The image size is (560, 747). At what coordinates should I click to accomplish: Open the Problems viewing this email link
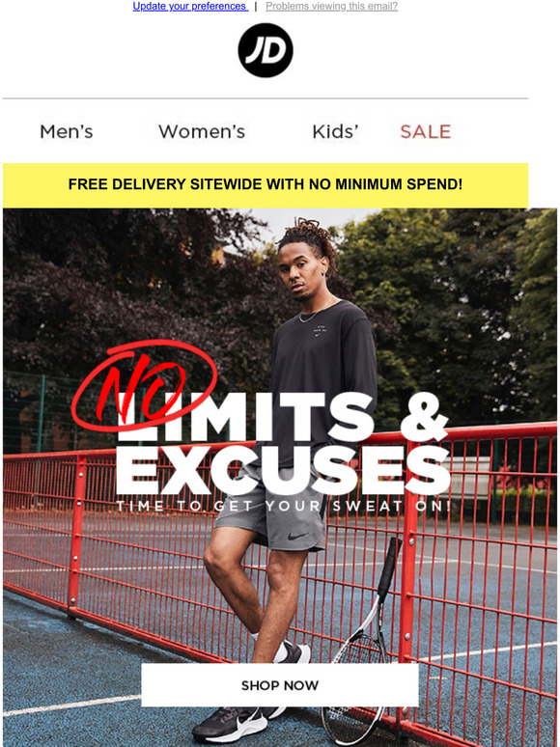click(332, 6)
